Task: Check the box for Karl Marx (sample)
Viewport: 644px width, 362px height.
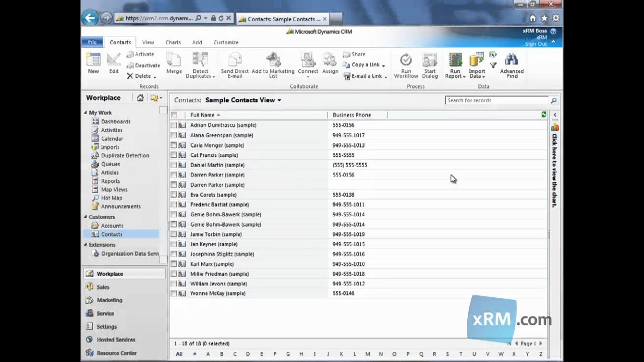Action: [174, 264]
